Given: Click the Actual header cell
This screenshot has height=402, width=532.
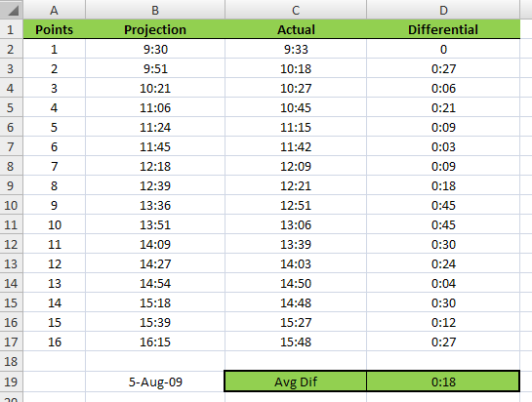Looking at the screenshot, I should tap(296, 29).
